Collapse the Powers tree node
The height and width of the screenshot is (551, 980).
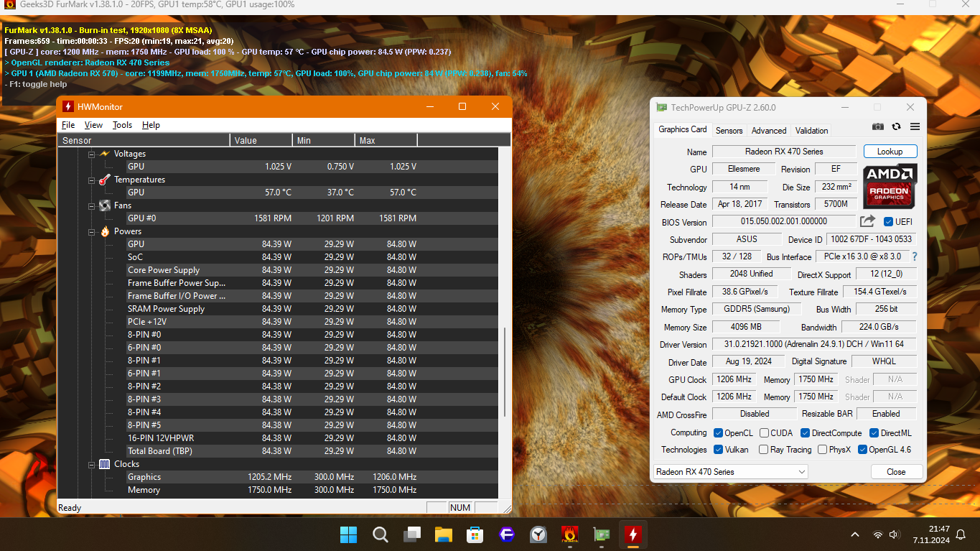[91, 232]
